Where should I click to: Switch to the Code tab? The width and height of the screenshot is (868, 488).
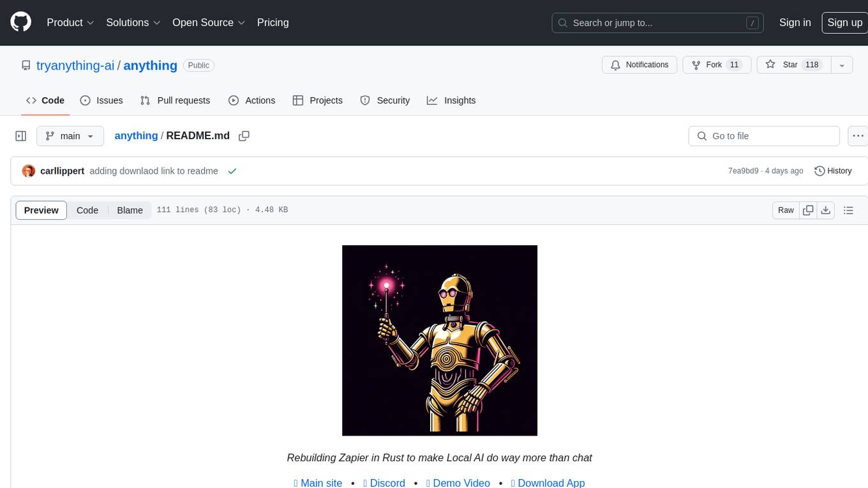pos(45,100)
